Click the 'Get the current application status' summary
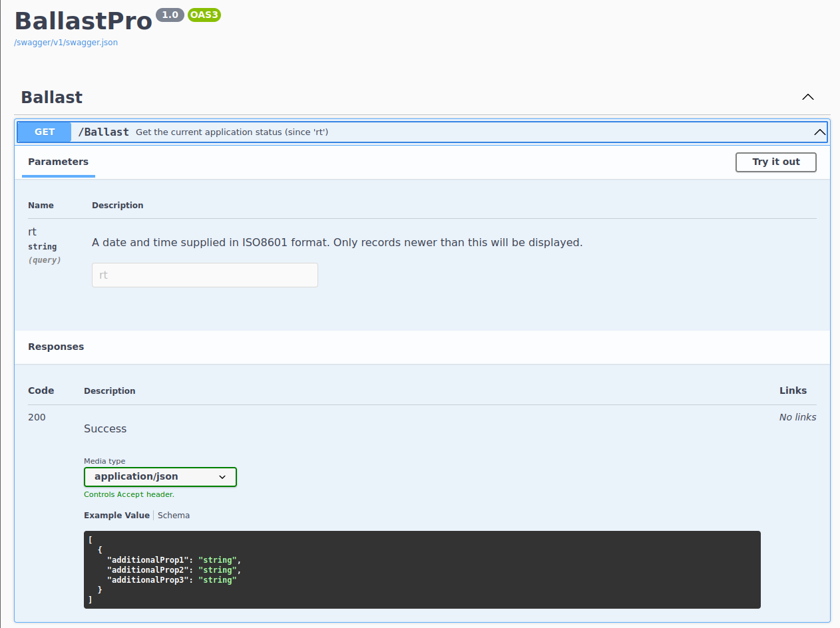Image resolution: width=840 pixels, height=628 pixels. click(232, 132)
